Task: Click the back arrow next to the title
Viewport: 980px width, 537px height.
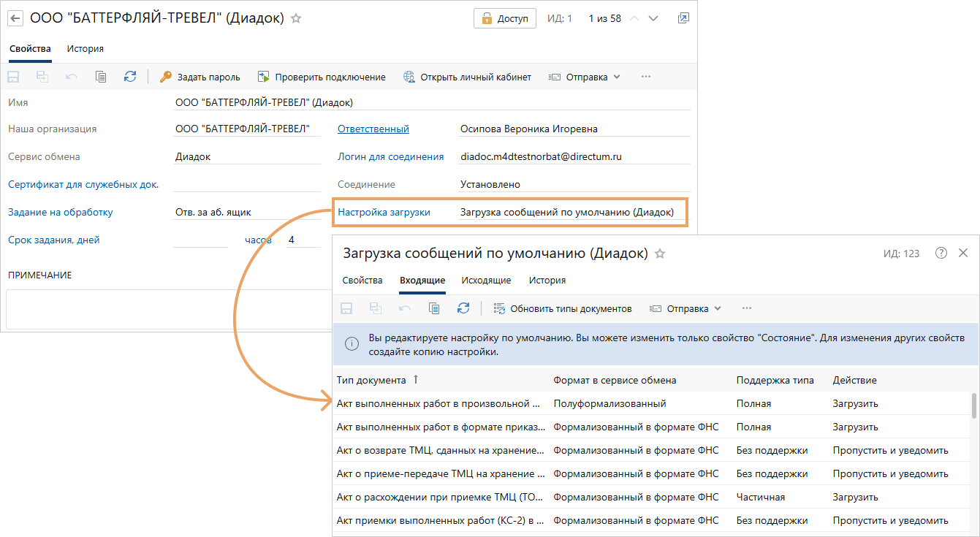Action: pos(15,18)
